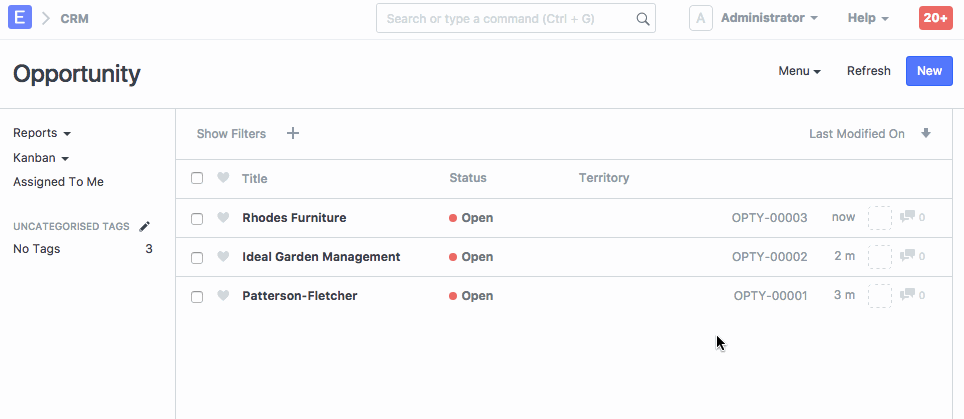
Task: Click the ERPNext home logo icon
Action: (18, 18)
